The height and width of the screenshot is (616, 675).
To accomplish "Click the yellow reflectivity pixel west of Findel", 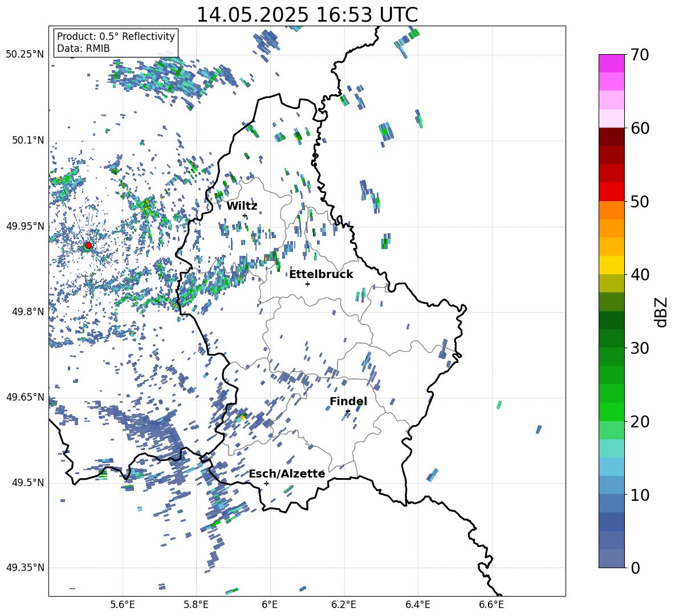I will pos(242,417).
